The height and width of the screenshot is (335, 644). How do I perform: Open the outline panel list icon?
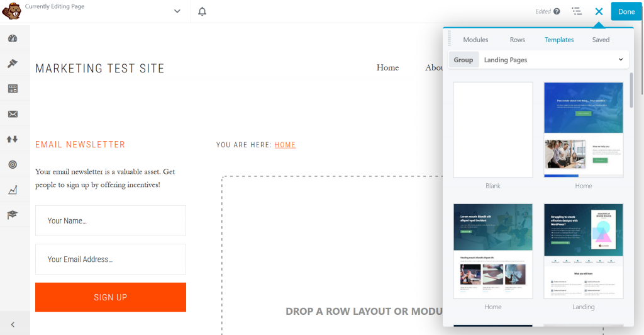point(577,11)
